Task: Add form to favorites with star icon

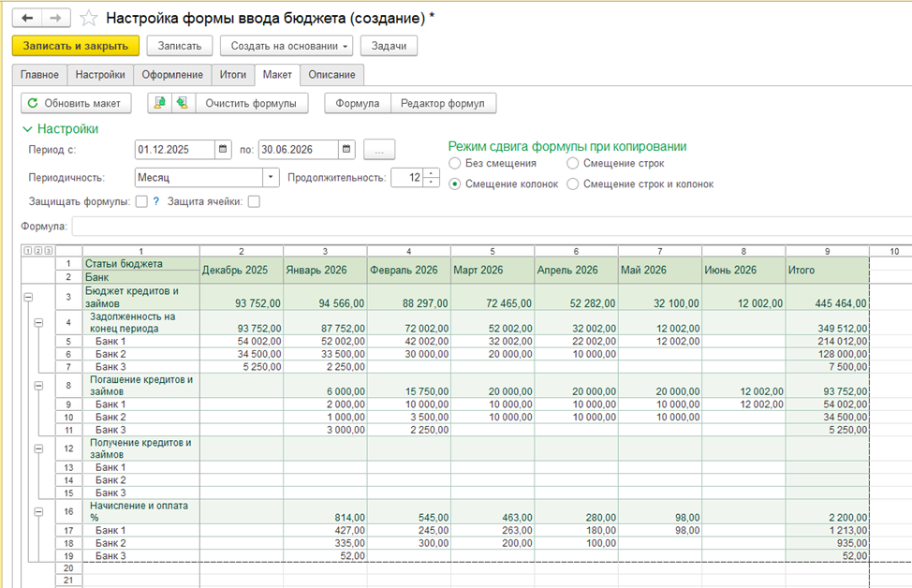Action: [89, 18]
